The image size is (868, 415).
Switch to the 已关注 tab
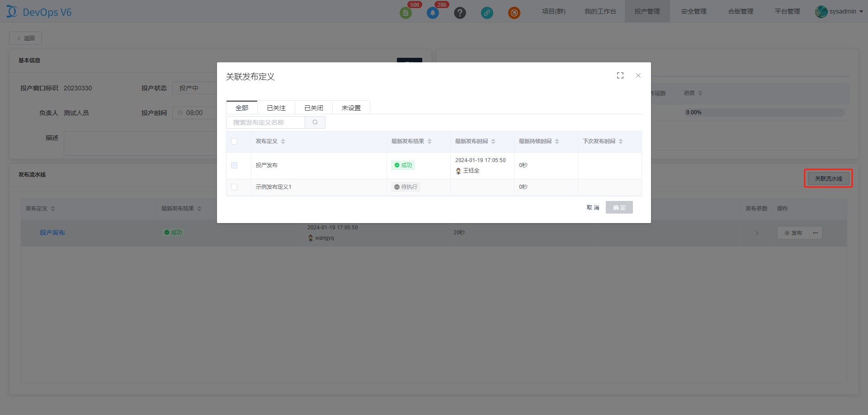click(276, 108)
